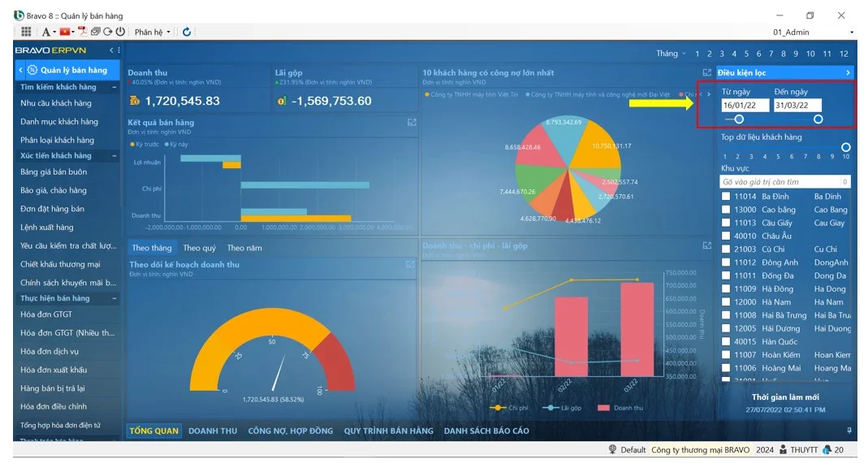Tick the 11013 Cầu Giấy area checkbox
The height and width of the screenshot is (464, 868).
click(727, 223)
